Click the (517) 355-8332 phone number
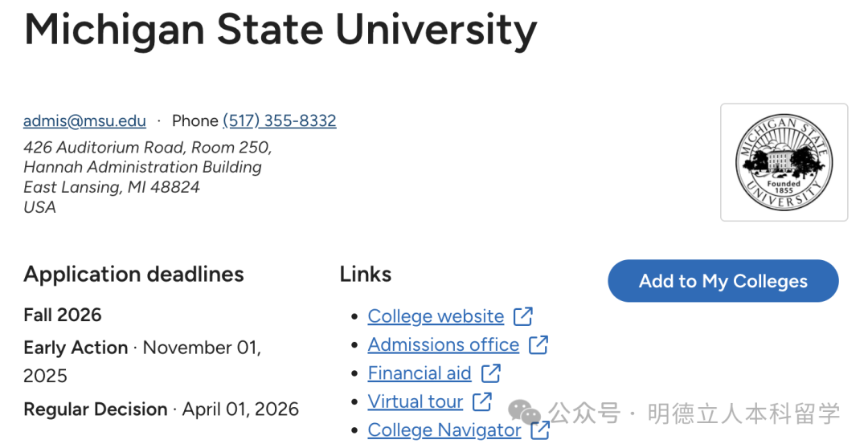Screen dimensions: 868x448 [x=279, y=121]
